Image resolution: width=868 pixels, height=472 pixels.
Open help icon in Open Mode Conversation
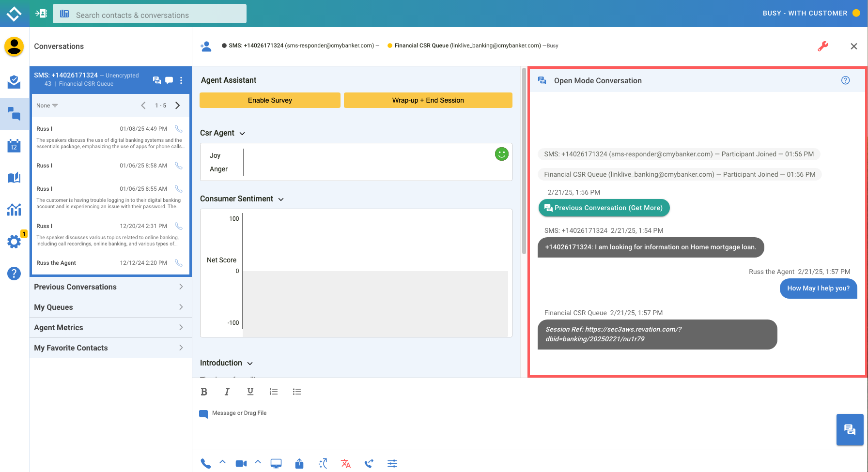pyautogui.click(x=845, y=80)
